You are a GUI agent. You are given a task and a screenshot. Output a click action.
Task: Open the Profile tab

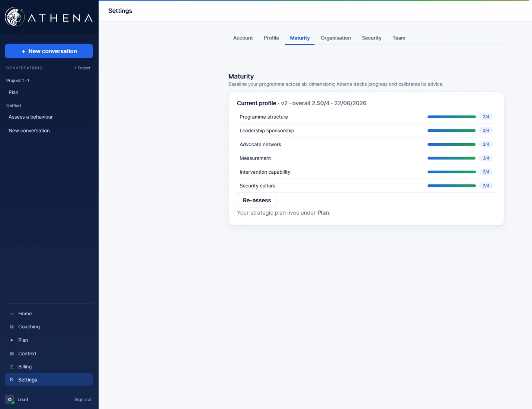[x=271, y=38]
